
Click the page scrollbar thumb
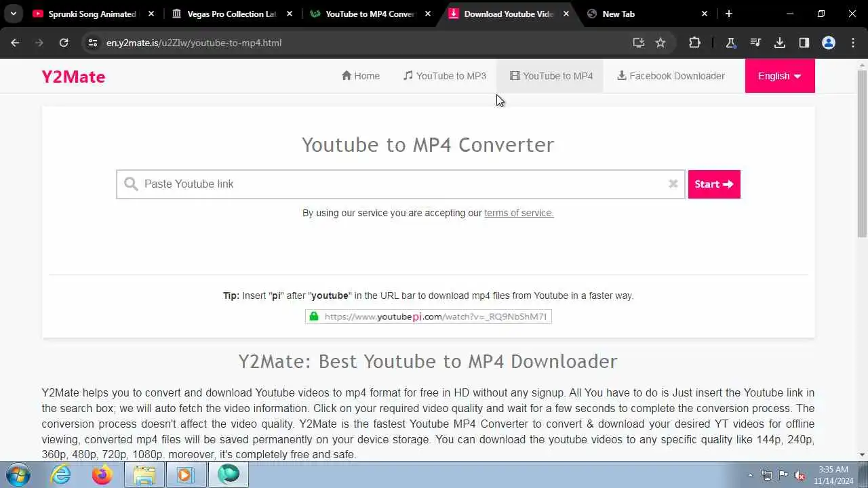pos(862,154)
